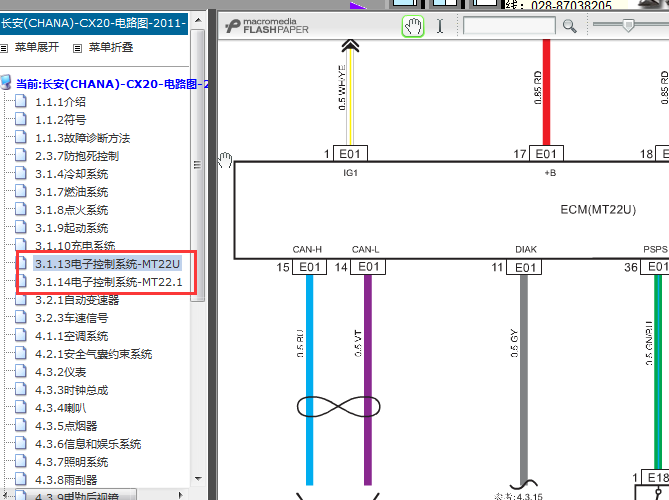Open 4.3.2仪表 page

point(60,372)
